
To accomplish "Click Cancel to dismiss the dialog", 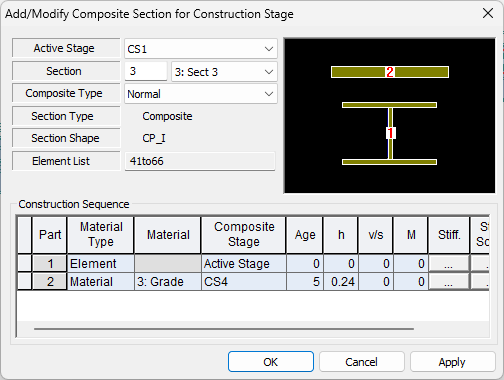I will [x=362, y=362].
